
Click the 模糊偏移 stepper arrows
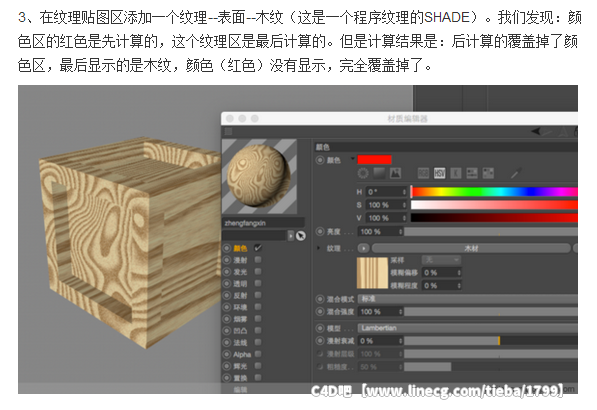(x=459, y=273)
